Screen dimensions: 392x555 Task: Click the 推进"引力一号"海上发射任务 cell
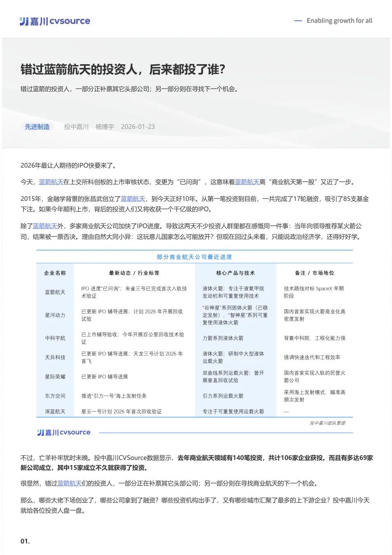114,396
